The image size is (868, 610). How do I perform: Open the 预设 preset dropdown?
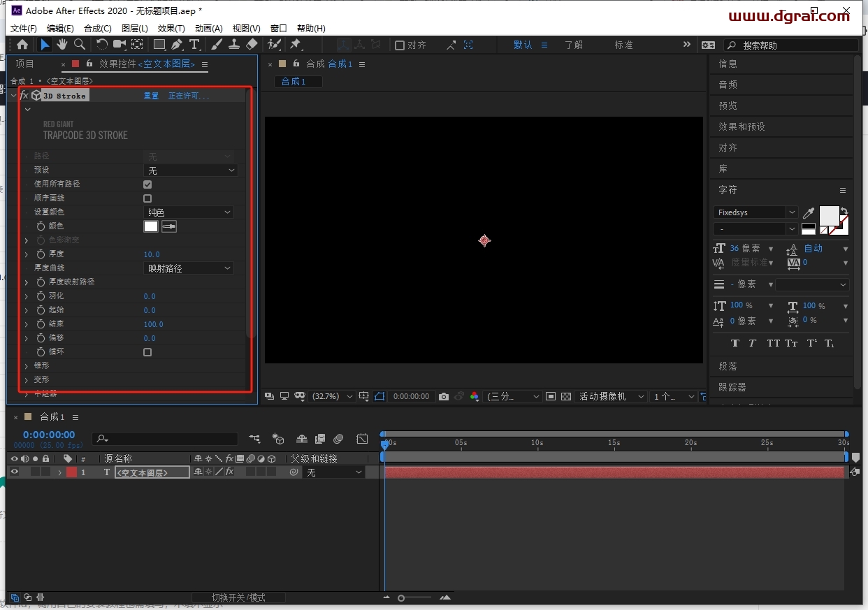[x=191, y=170]
